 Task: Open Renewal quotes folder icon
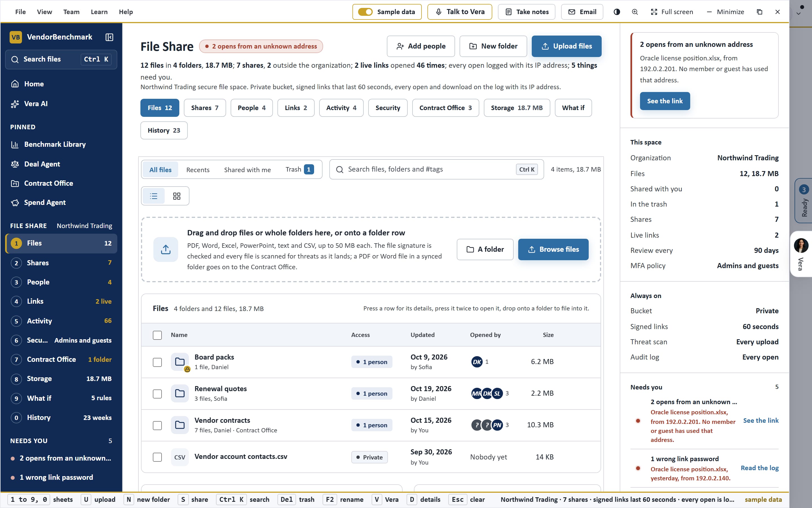point(180,393)
